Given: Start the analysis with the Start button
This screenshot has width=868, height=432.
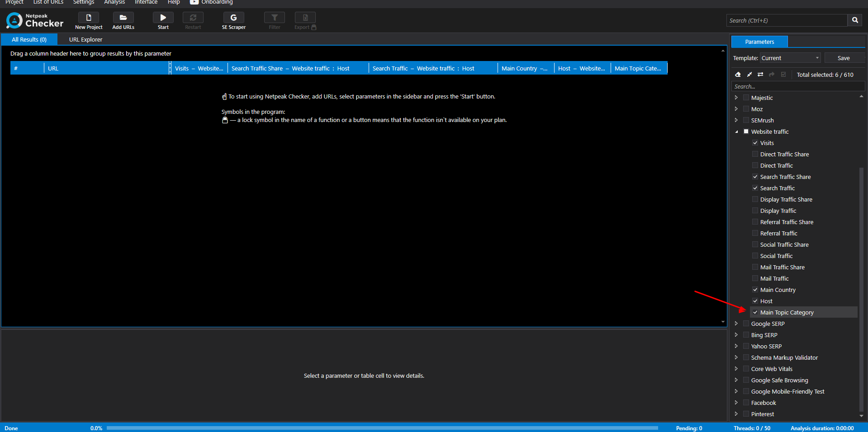Looking at the screenshot, I should [163, 21].
